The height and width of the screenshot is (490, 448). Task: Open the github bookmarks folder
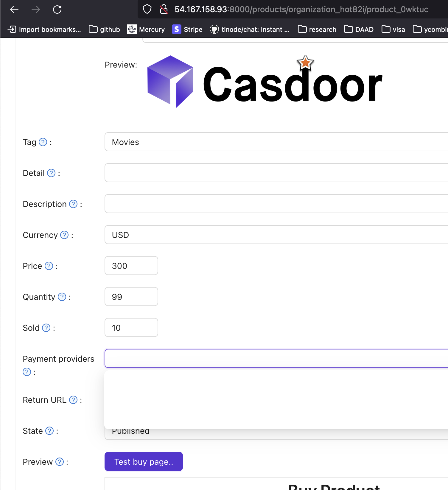(104, 29)
